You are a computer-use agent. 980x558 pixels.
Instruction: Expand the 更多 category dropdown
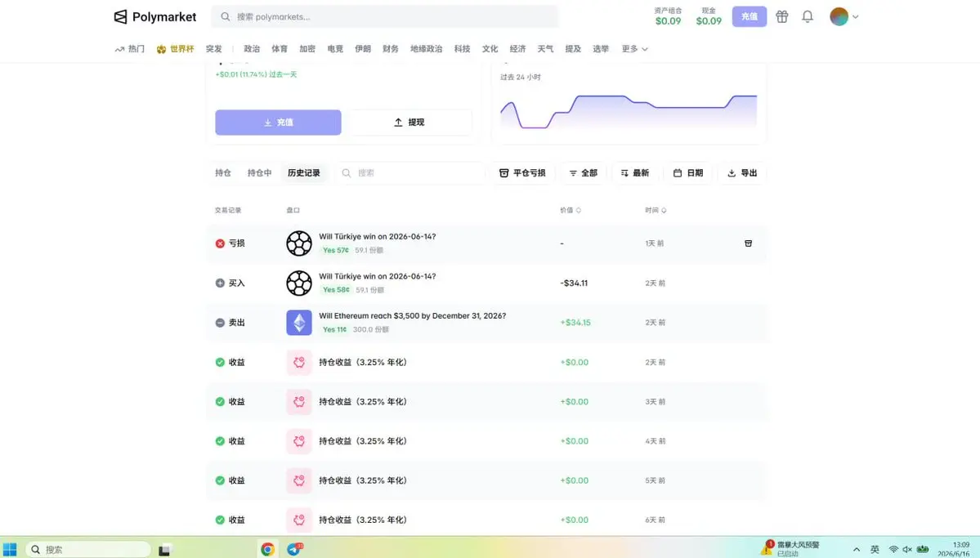click(x=634, y=49)
